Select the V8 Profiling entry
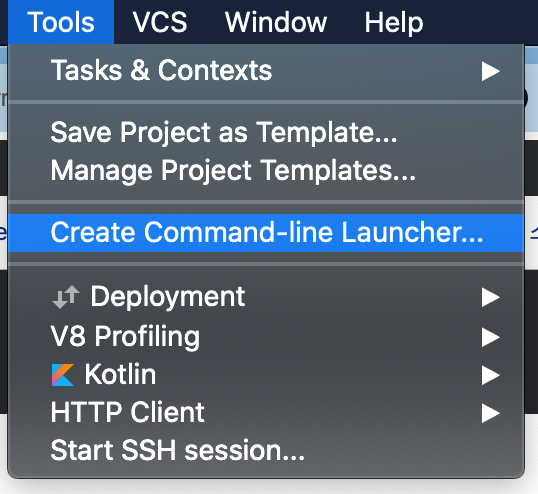Image resolution: width=538 pixels, height=494 pixels. click(266, 336)
